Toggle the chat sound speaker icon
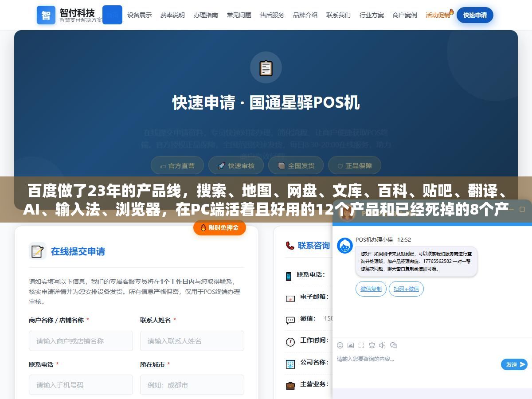 coord(382,345)
